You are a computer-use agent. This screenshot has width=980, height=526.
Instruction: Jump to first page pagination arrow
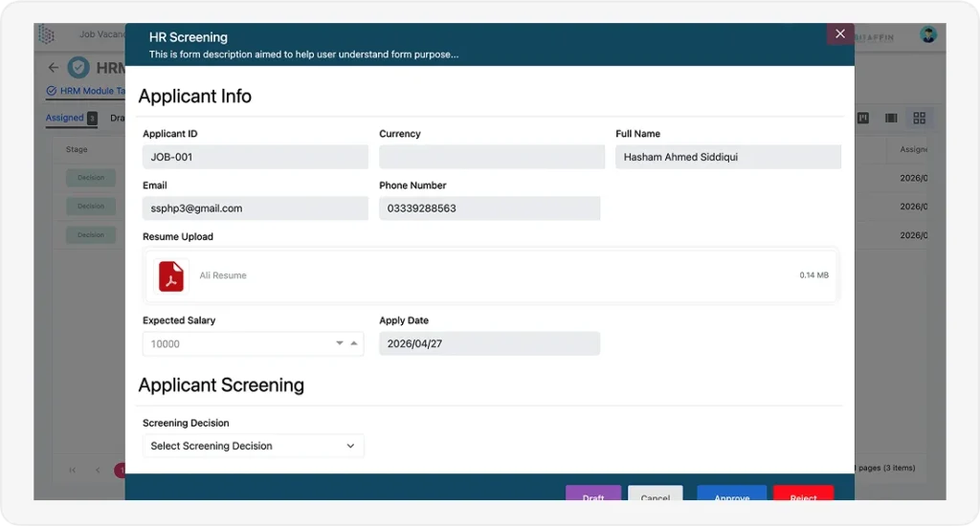73,470
